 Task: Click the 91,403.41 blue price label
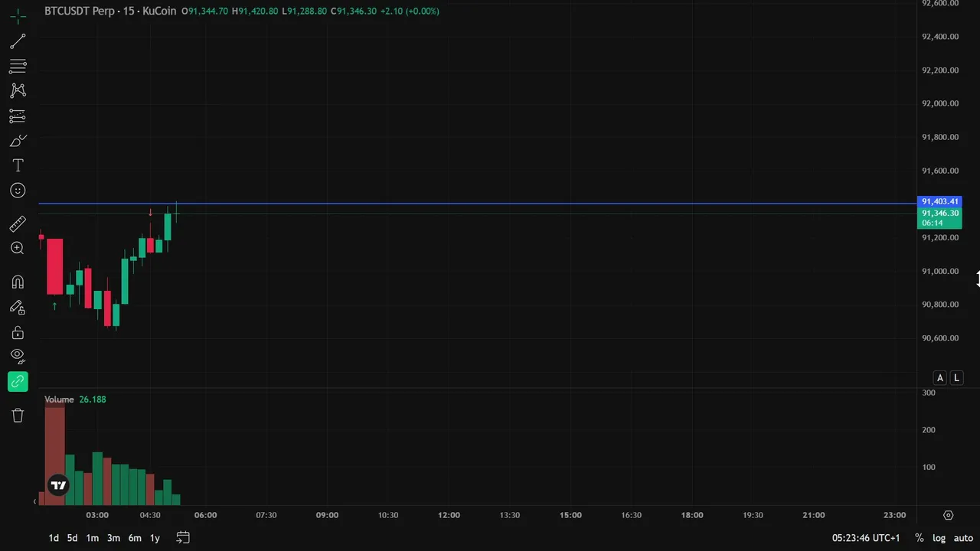click(939, 202)
